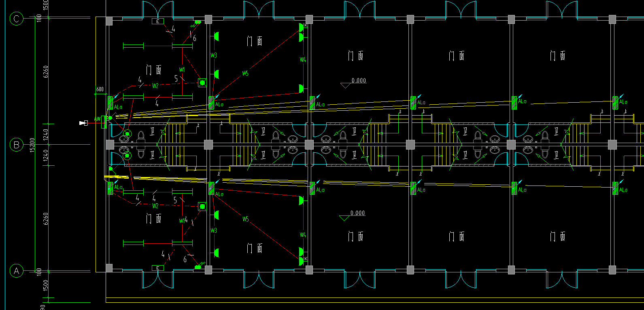The height and width of the screenshot is (310, 644).
Task: Select the 门面 label next to W14
Action: (154, 219)
